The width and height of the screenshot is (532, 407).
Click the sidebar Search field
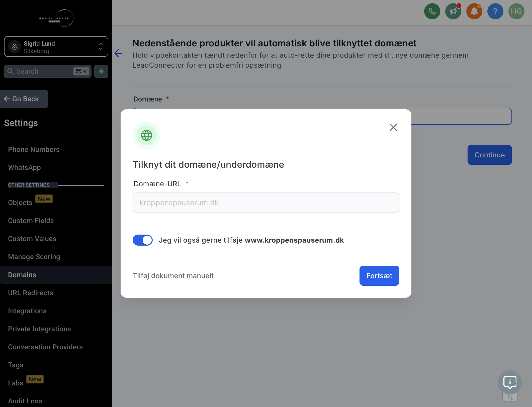tap(48, 71)
